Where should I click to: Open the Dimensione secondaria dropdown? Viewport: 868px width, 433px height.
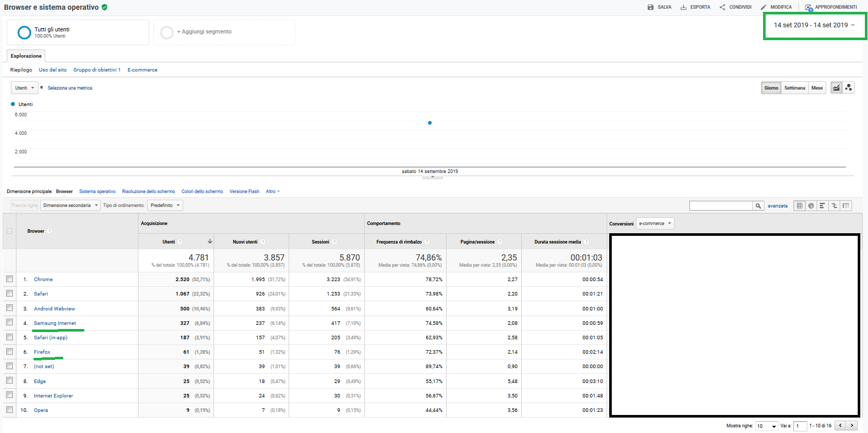70,205
